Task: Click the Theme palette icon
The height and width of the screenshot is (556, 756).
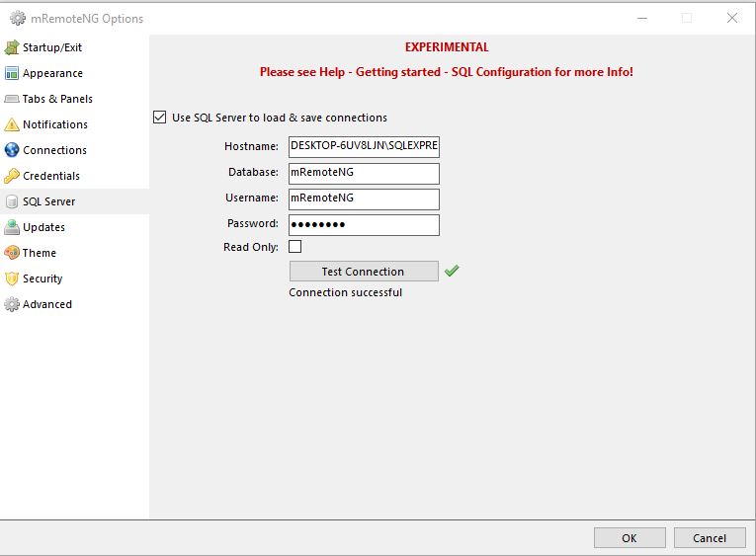Action: [x=12, y=253]
